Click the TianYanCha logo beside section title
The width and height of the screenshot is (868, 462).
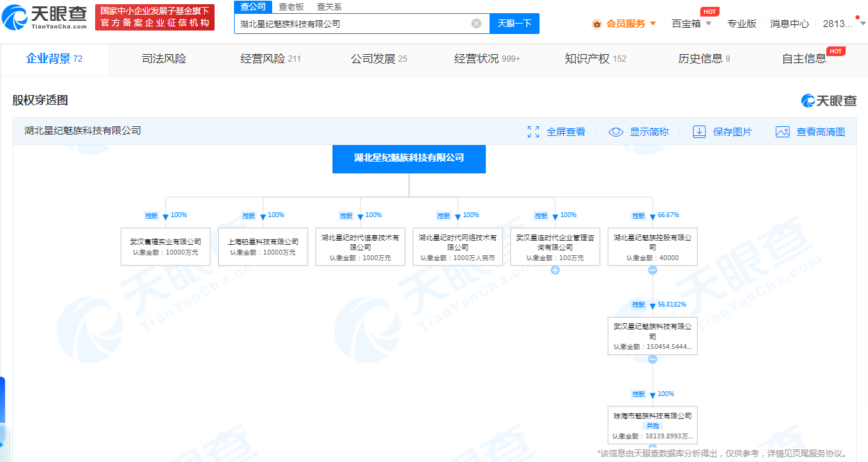tap(829, 101)
